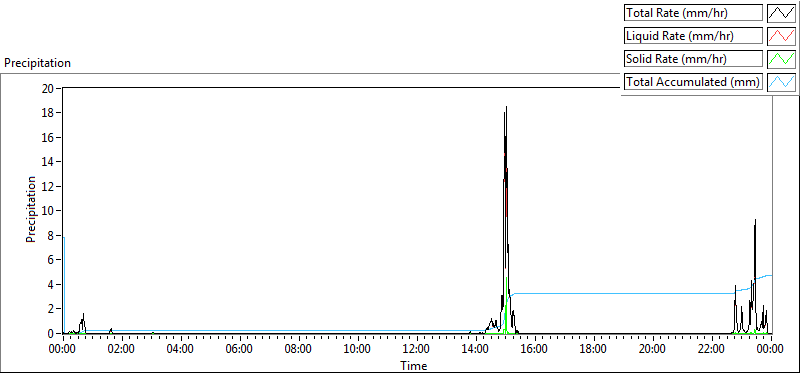Click the Total Rate black plot icon
The width and height of the screenshot is (800, 373).
click(x=781, y=13)
